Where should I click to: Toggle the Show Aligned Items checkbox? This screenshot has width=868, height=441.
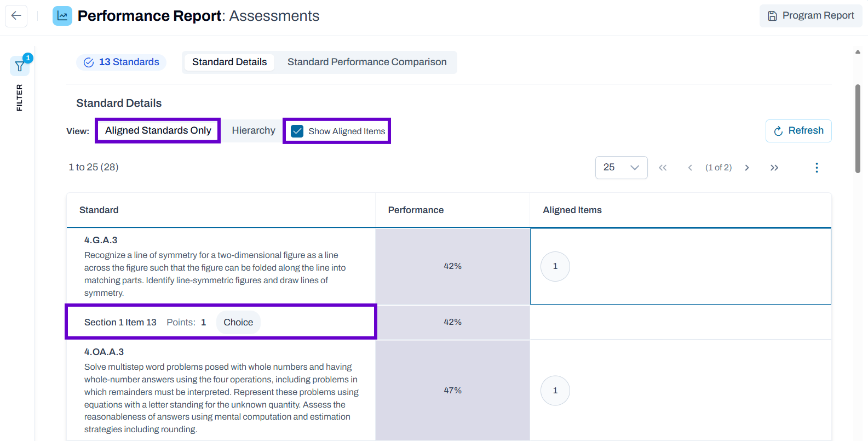[x=297, y=131]
